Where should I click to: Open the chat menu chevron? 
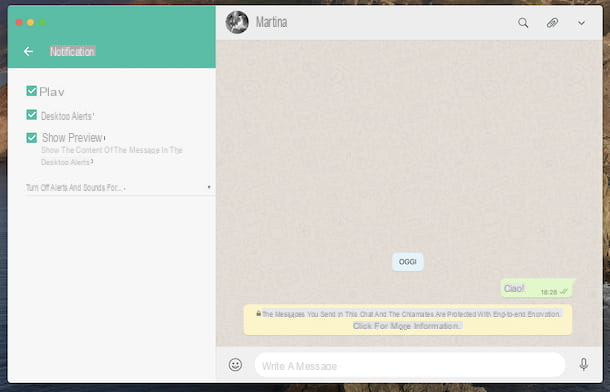581,23
